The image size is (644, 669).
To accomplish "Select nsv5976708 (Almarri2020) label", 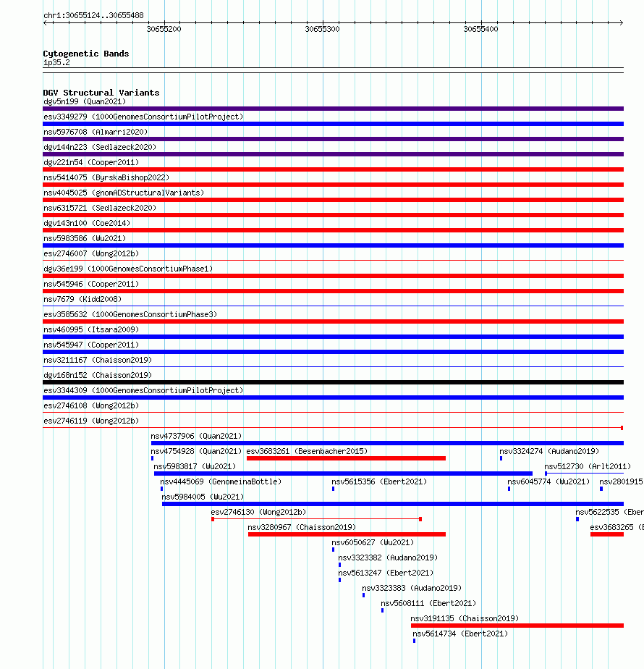I will [96, 132].
